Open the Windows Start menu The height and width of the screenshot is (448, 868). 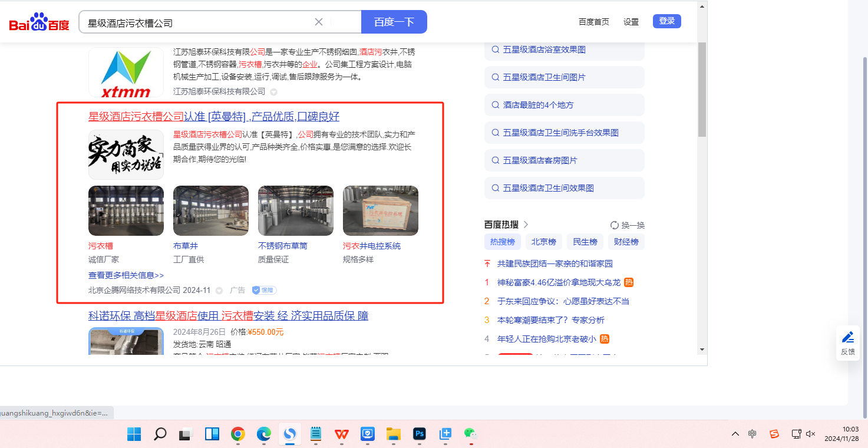[x=134, y=434]
